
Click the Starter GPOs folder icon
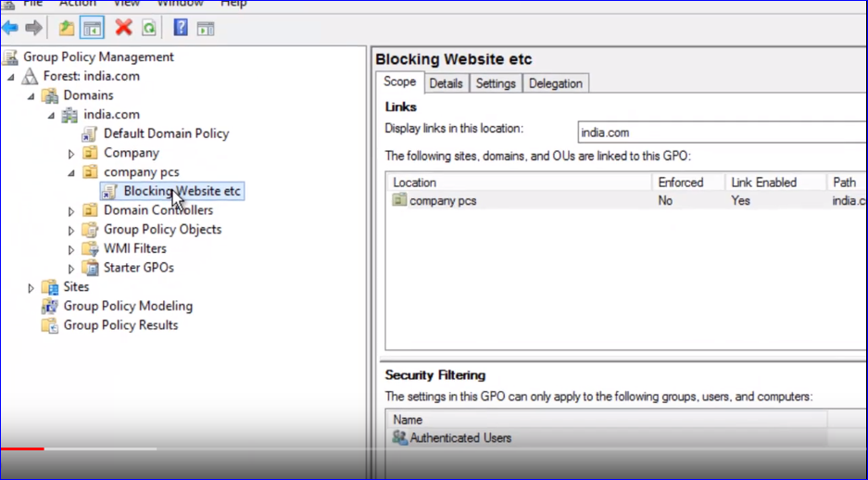(90, 268)
